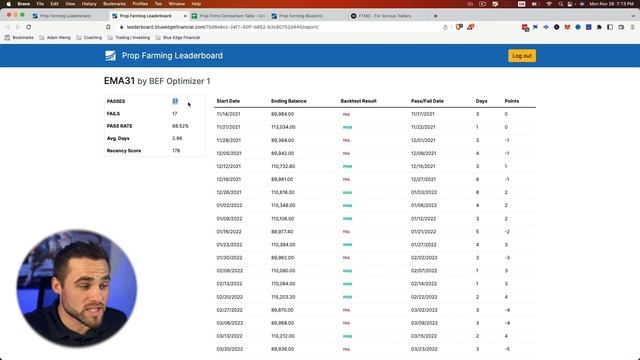Screen dimensions: 640x360
Task: Click the red extension icon with badge
Action: 525,27
